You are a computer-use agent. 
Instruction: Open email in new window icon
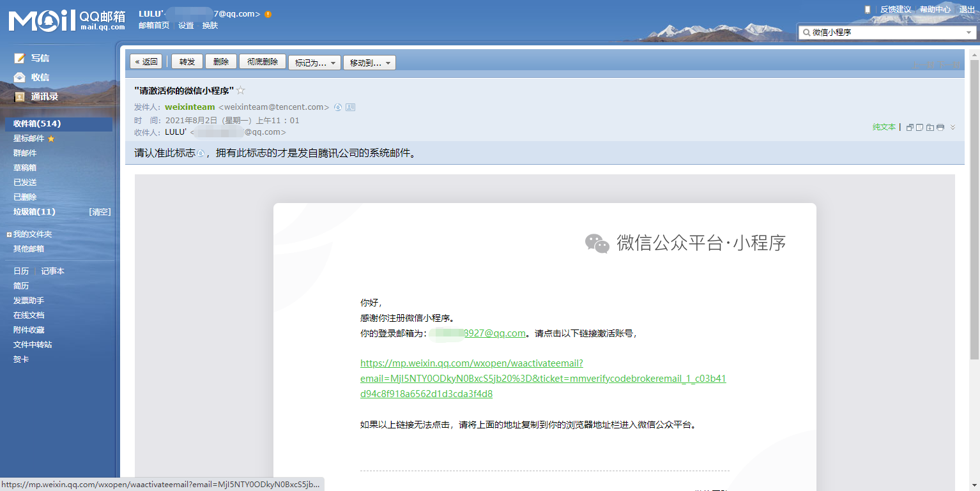pyautogui.click(x=910, y=127)
